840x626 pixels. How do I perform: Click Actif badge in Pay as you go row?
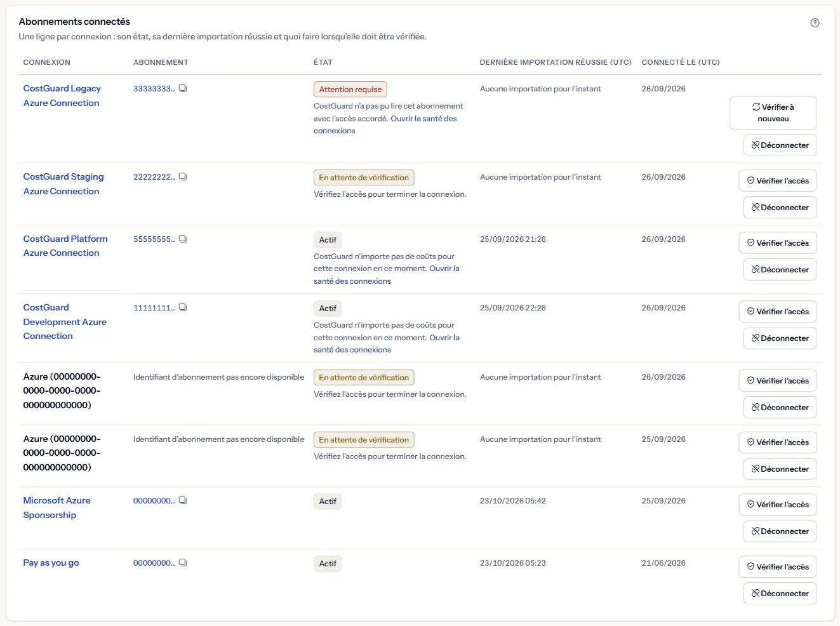pos(328,564)
